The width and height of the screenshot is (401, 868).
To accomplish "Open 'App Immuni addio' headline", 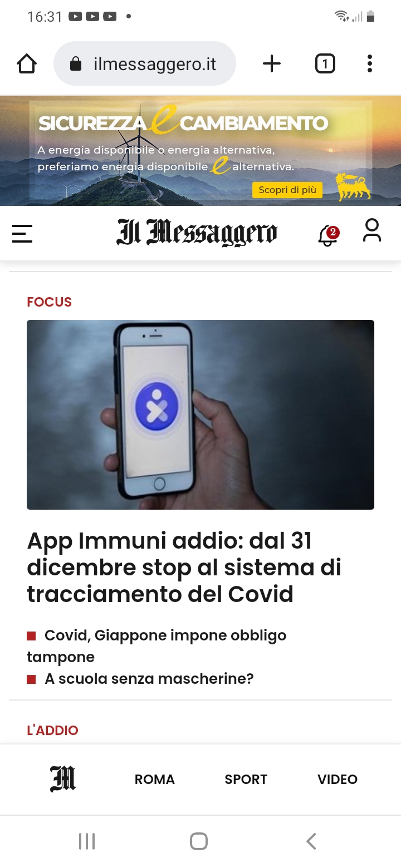I will [x=184, y=568].
